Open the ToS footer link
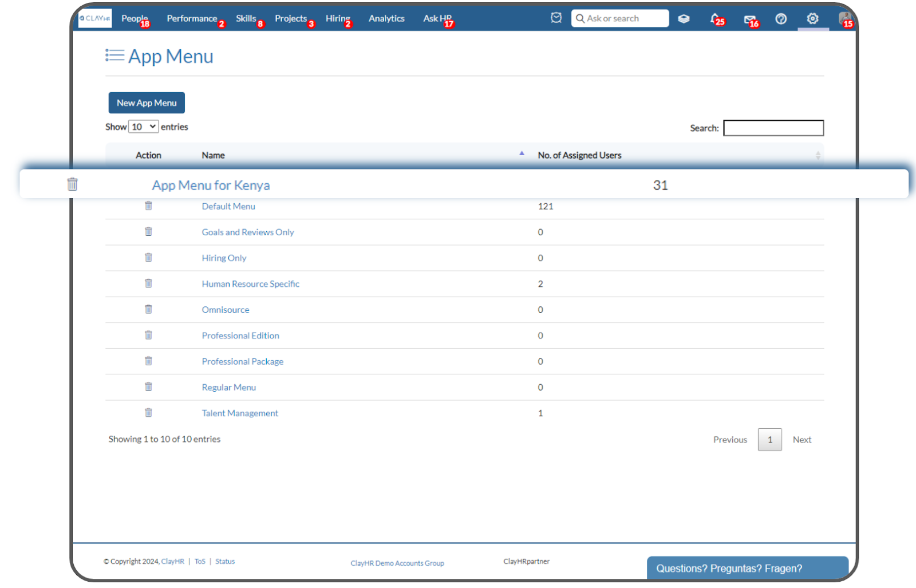This screenshot has height=588, width=916. (x=200, y=561)
